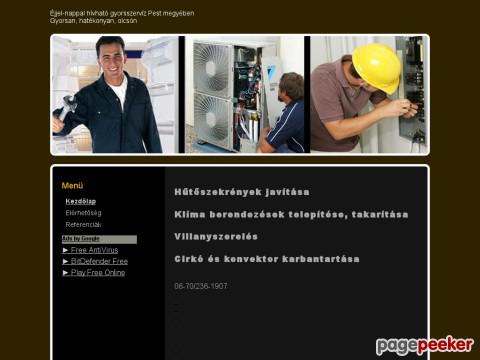Click the arrow before BitDefender Free
The width and height of the screenshot is (480, 360).
[65, 261]
